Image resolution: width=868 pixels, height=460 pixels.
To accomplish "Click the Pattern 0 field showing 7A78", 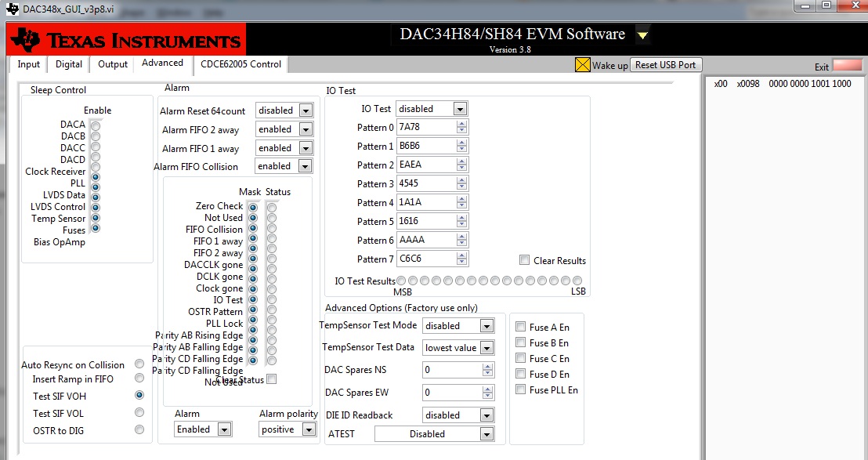I will click(x=426, y=127).
